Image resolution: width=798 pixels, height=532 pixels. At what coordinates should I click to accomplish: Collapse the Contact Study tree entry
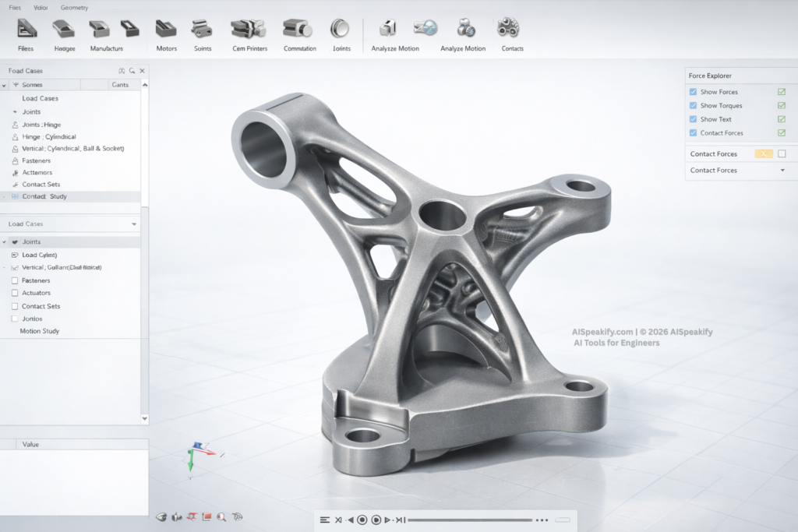[5, 196]
